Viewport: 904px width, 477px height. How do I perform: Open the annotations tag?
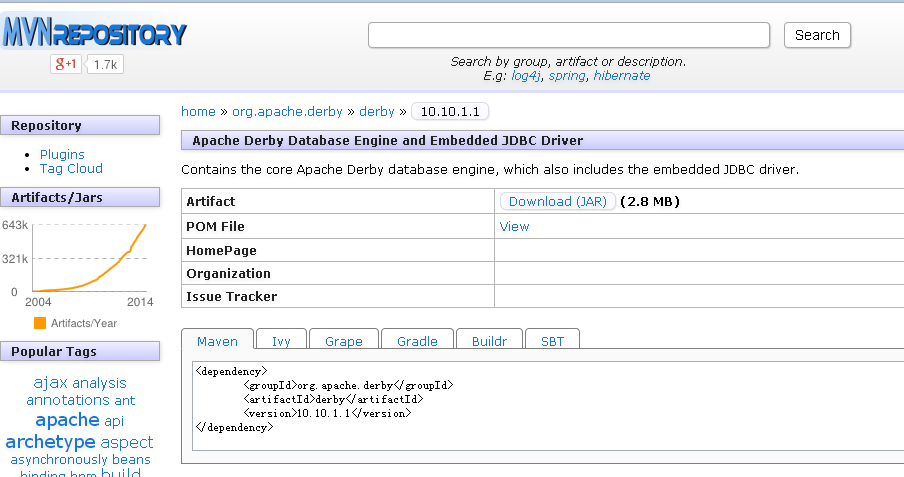(x=67, y=400)
